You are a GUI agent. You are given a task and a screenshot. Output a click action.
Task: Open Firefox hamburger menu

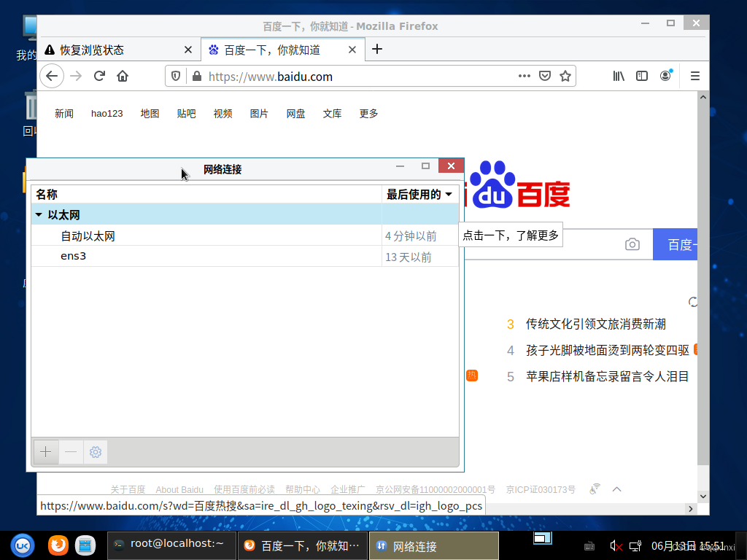click(695, 76)
